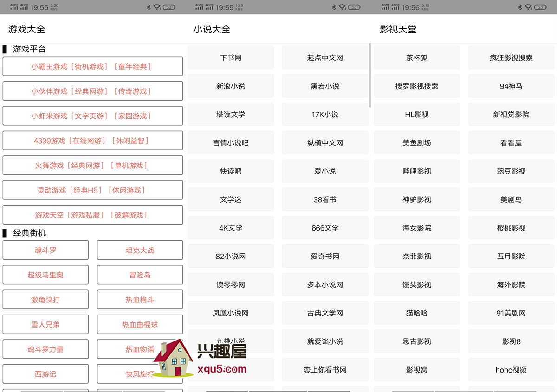The width and height of the screenshot is (557, 392).
Task: Open 多本小说网 site
Action: pyautogui.click(x=325, y=284)
